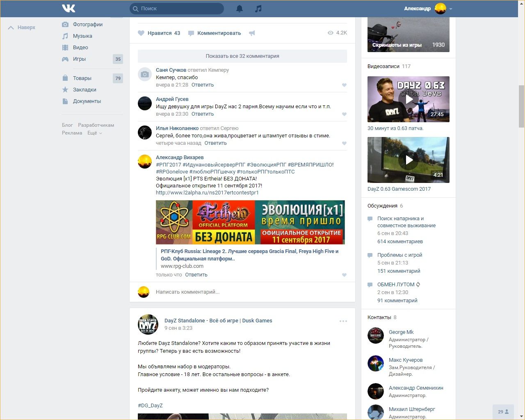Click the #DG_DayZ hashtag
This screenshot has height=420, width=525.
[x=150, y=406]
